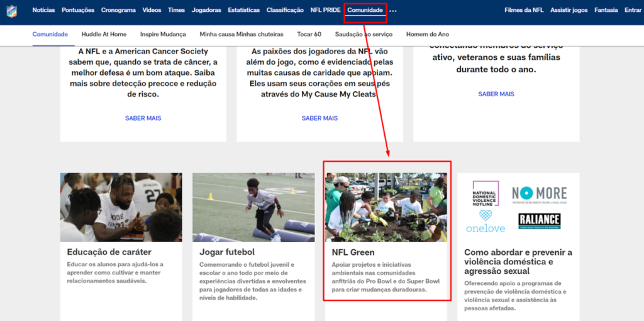Select the Inspire Mudança tab
The image size is (644, 321).
pyautogui.click(x=163, y=35)
